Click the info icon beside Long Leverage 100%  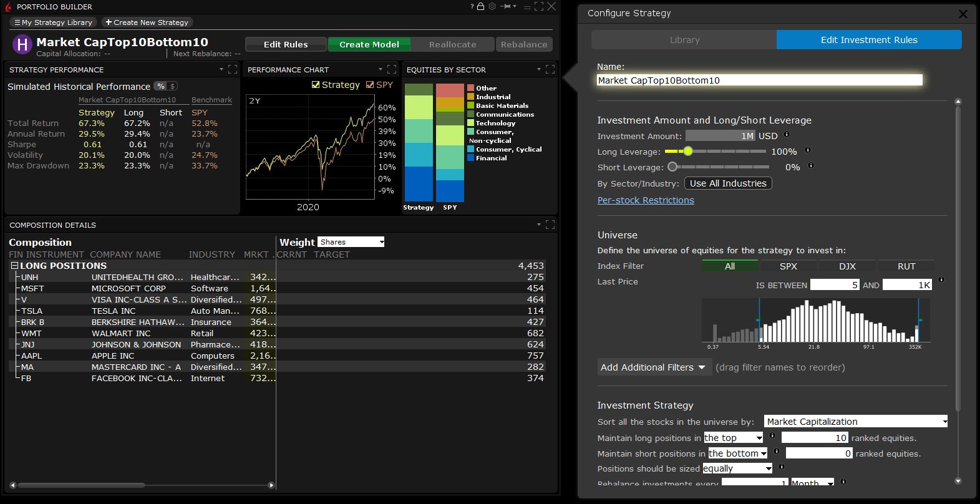808,150
